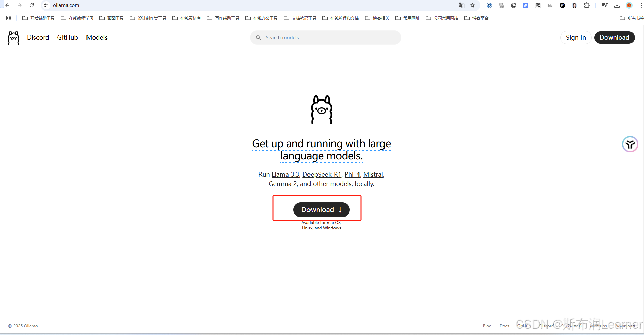
Task: Click the browser forward arrow
Action: (20, 5)
